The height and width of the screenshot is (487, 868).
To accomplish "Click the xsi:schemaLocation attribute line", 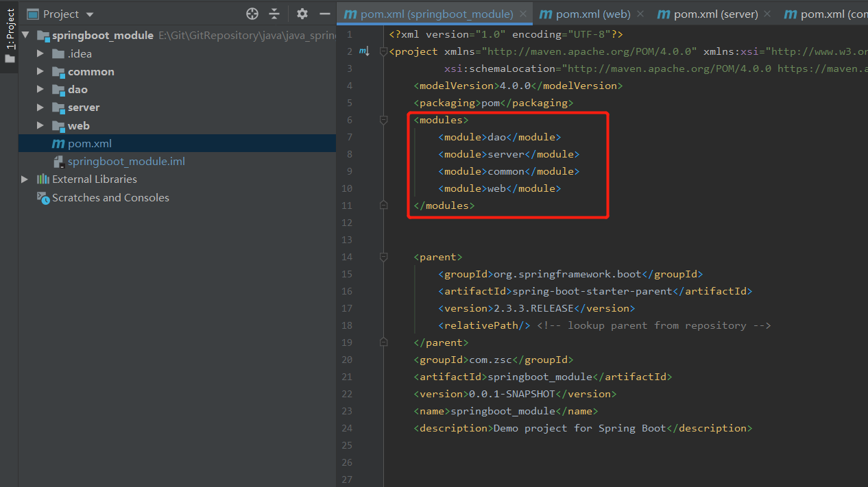I will (655, 68).
